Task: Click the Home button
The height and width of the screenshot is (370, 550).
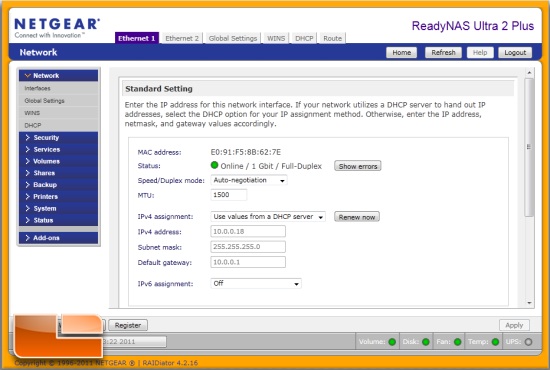Action: click(x=402, y=53)
